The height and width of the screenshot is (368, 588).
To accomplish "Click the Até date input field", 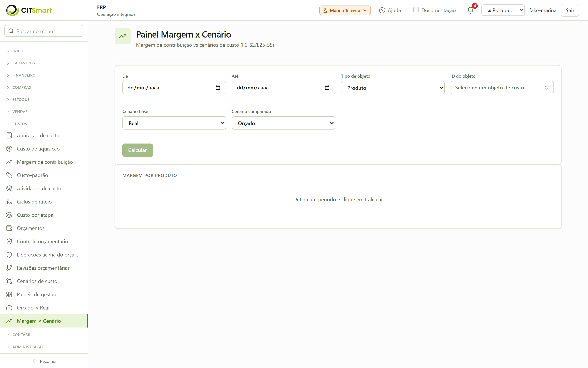I will coord(283,88).
